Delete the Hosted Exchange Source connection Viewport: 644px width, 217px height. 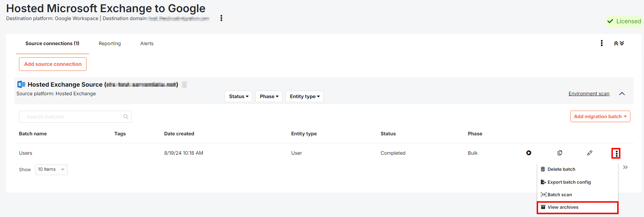pyautogui.click(x=184, y=85)
